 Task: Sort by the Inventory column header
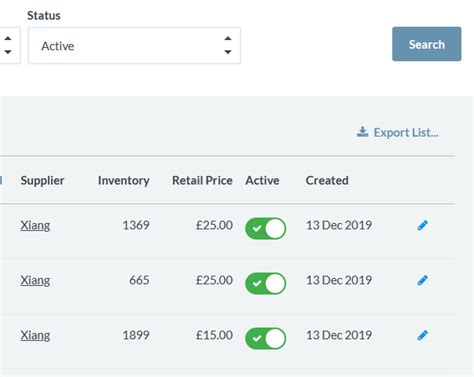coord(124,181)
